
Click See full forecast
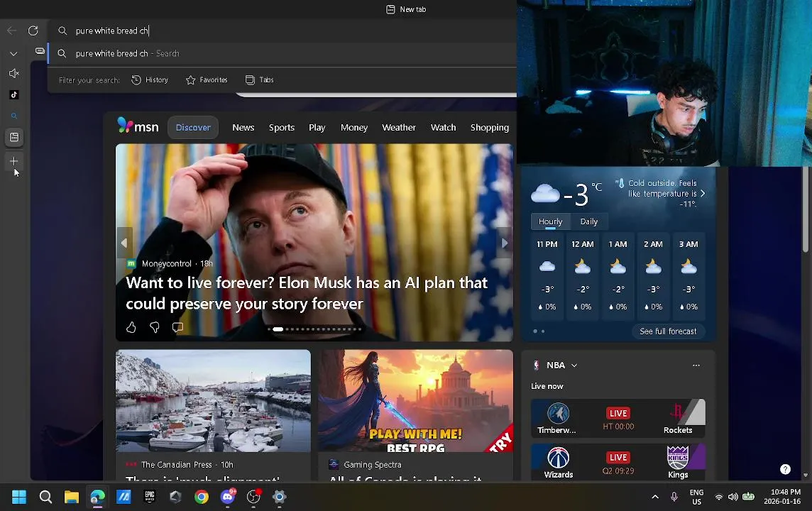coord(668,331)
